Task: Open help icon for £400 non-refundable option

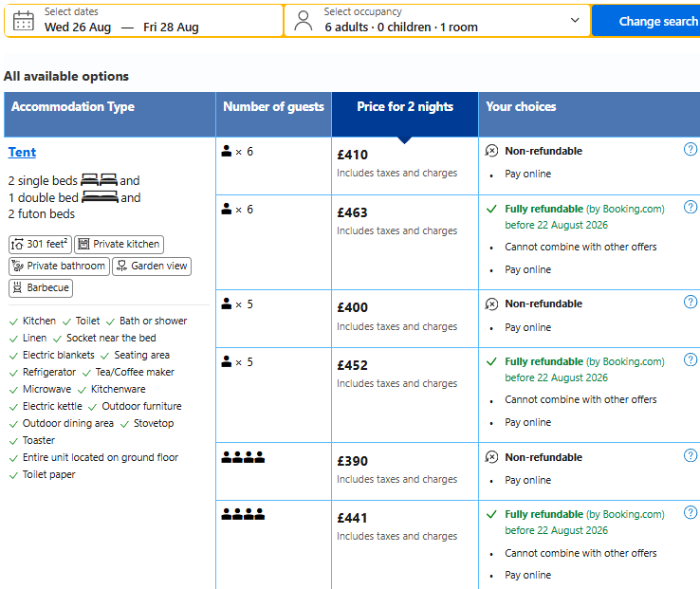Action: tap(691, 302)
